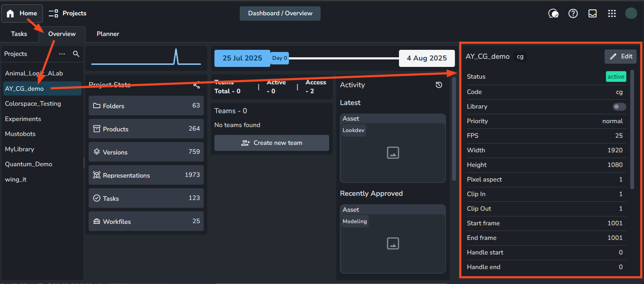The width and height of the screenshot is (644, 284).
Task: Click the project details panel scrollbar
Action: point(632,130)
